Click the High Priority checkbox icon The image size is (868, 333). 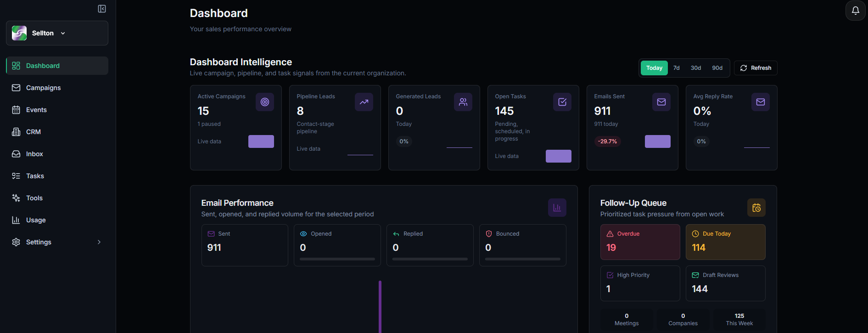coord(610,275)
